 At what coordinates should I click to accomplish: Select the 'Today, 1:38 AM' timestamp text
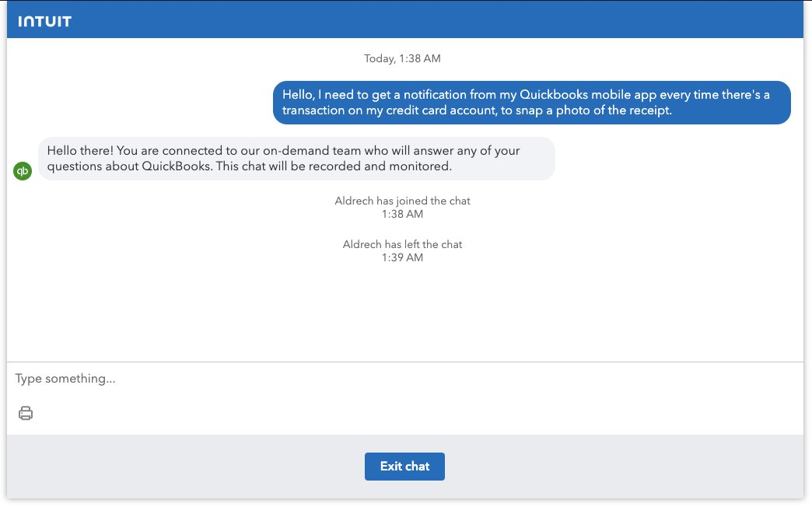point(402,58)
